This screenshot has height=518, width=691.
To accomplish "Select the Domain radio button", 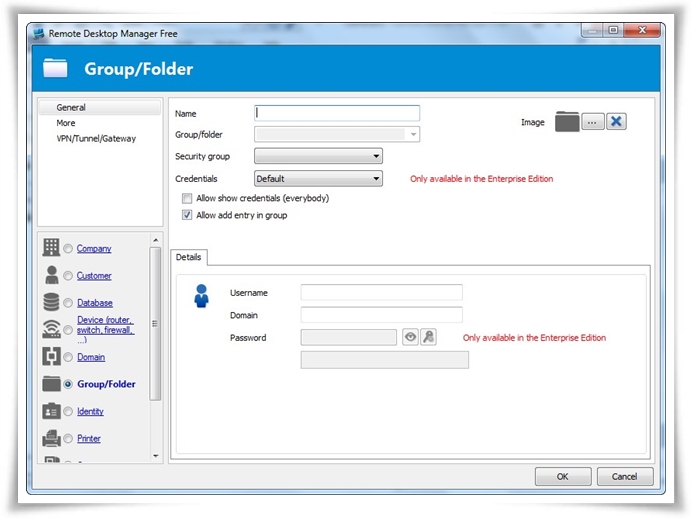I will click(68, 357).
